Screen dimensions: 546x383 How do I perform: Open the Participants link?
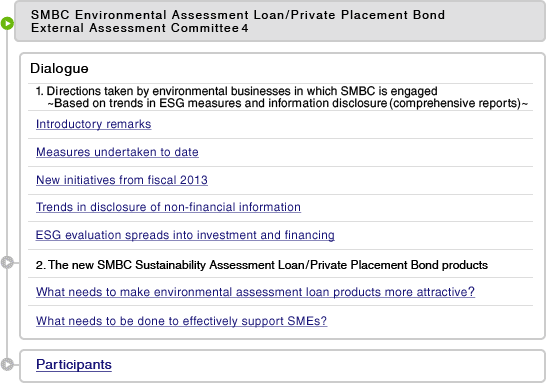point(74,365)
